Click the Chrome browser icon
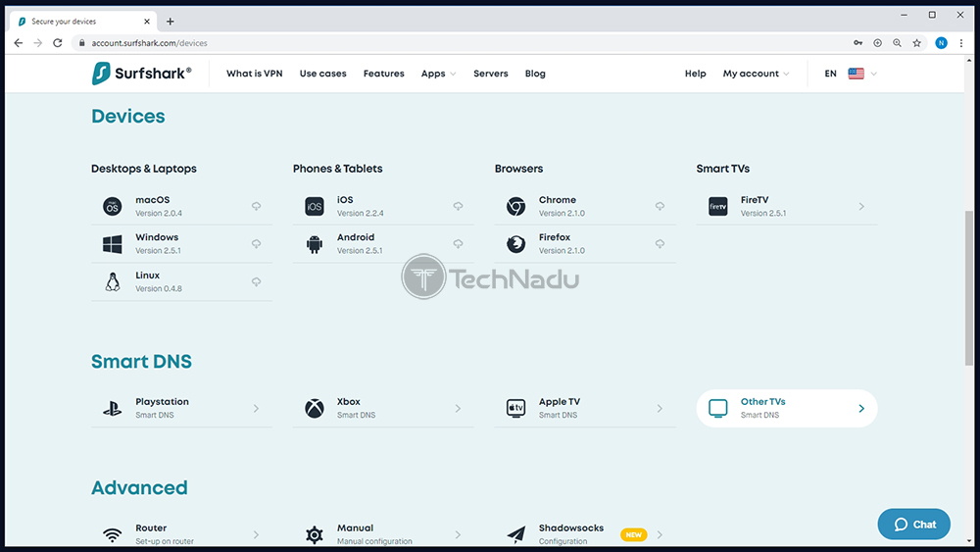The image size is (980, 552). pos(516,206)
